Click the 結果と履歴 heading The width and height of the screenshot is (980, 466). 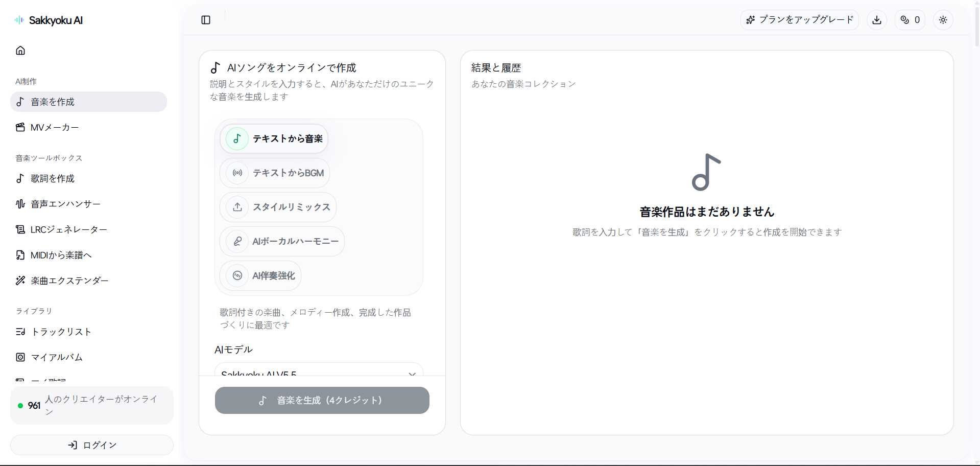(x=496, y=67)
